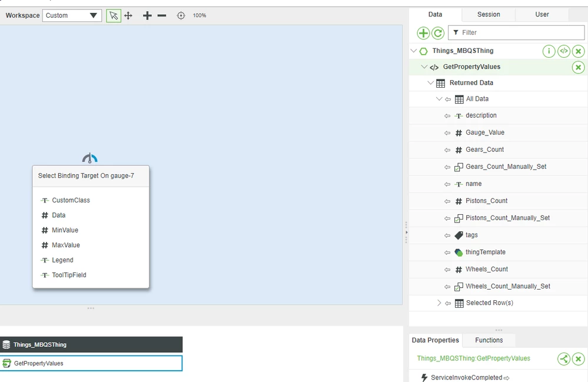Show bindings via green share icon

(x=564, y=359)
